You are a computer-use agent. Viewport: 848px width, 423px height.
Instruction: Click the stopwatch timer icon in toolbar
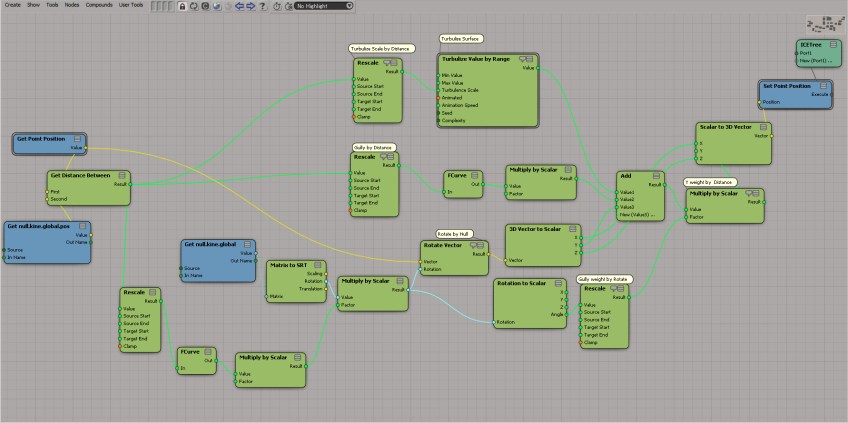point(276,6)
